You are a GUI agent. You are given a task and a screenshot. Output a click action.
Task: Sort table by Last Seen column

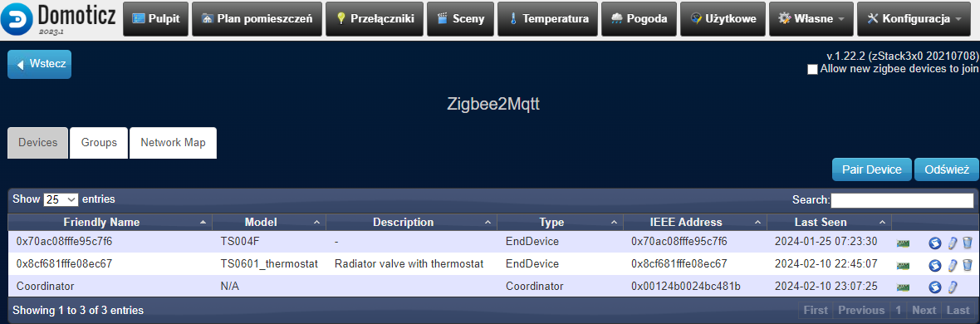(829, 222)
